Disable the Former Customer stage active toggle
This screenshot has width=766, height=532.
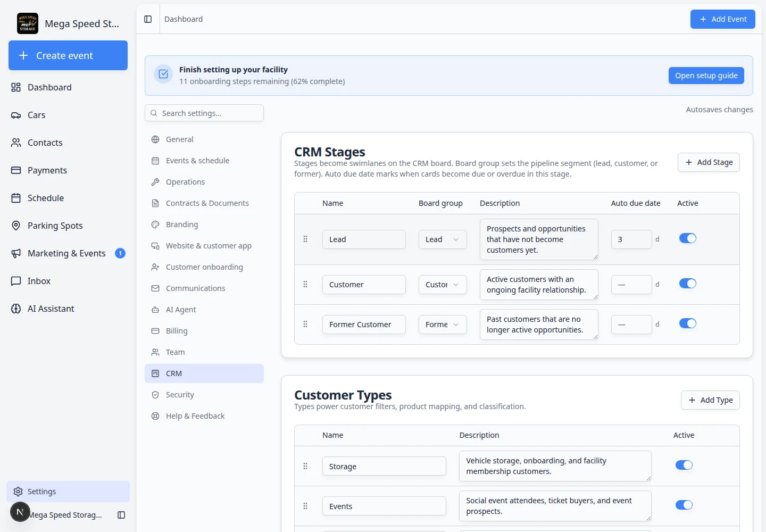tap(688, 323)
